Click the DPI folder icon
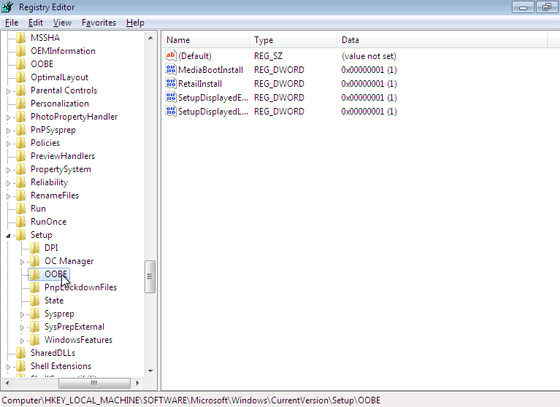This screenshot has height=407, width=560. [35, 248]
